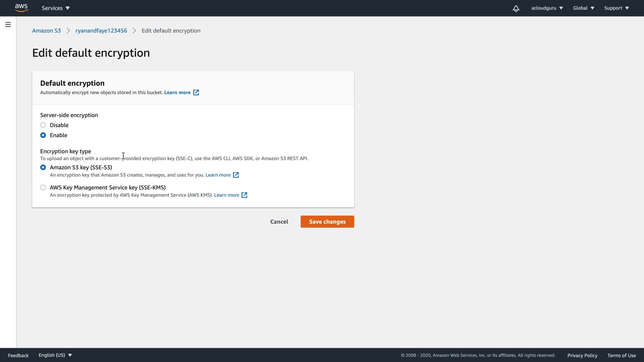Click the Save changes button
This screenshot has height=362, width=644.
coord(327,222)
